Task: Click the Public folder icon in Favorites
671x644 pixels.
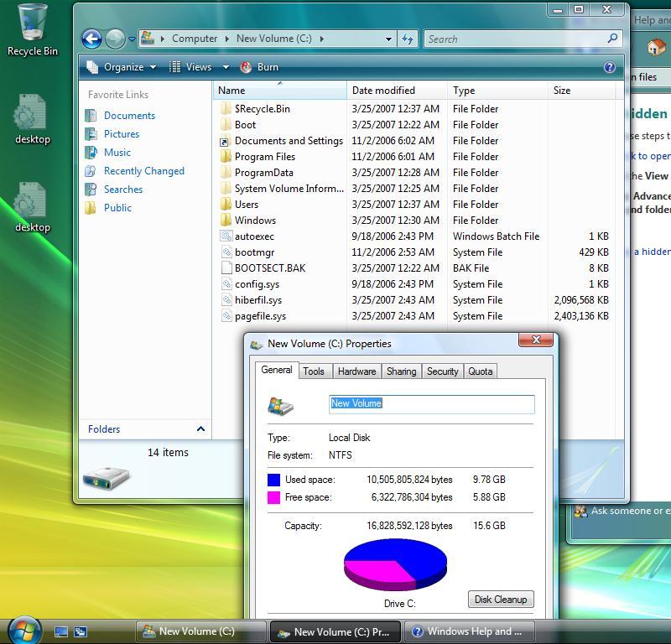Action: click(91, 207)
